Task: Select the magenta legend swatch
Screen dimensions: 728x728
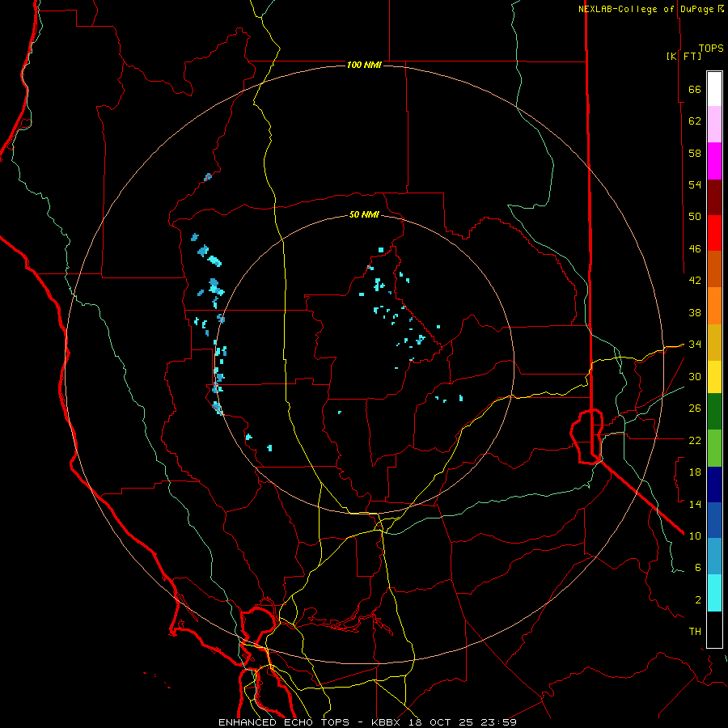Action: coord(714,161)
